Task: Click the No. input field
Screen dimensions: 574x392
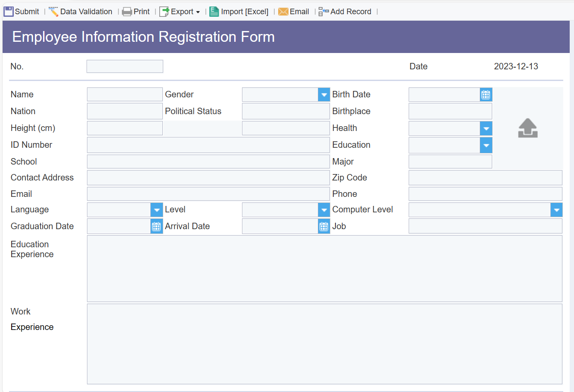Action: [x=124, y=66]
